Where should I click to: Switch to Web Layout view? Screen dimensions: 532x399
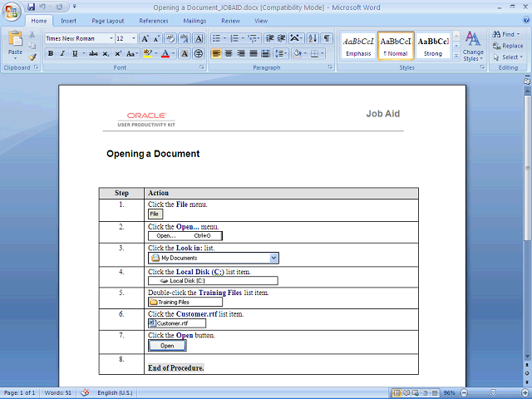[x=416, y=393]
